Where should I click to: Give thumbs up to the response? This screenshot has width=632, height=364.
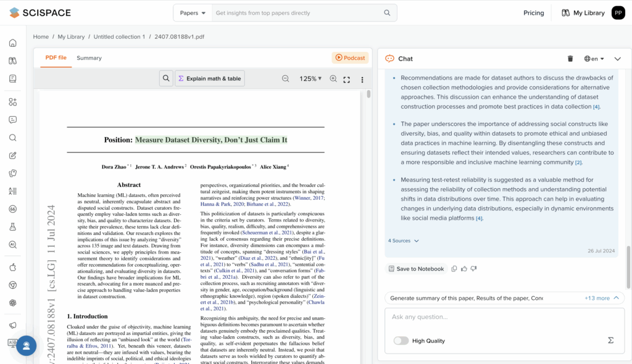tap(464, 269)
